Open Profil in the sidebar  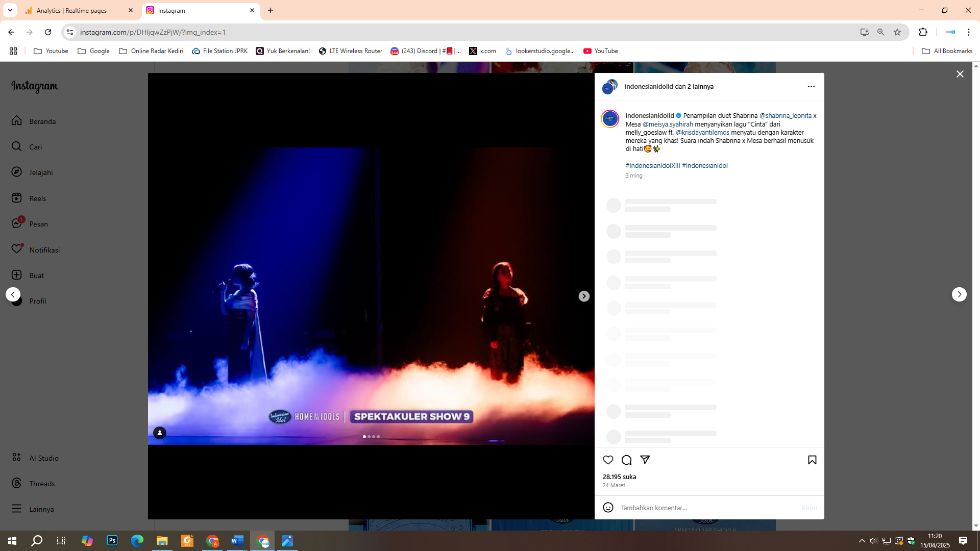(29, 300)
